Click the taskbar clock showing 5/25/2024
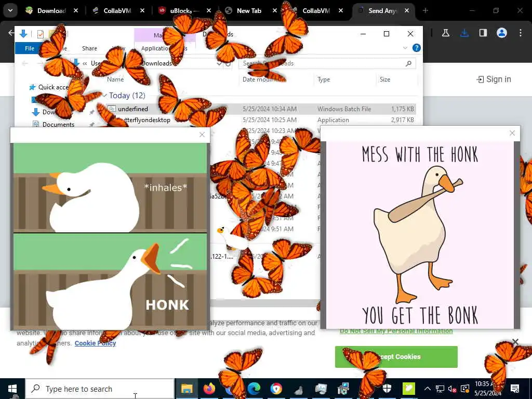The height and width of the screenshot is (399, 532). click(x=487, y=389)
